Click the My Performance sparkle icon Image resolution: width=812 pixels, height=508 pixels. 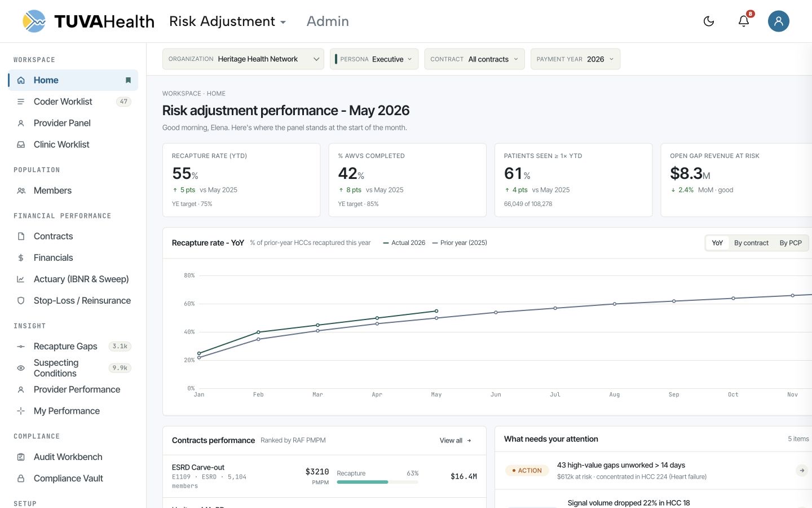pos(21,411)
